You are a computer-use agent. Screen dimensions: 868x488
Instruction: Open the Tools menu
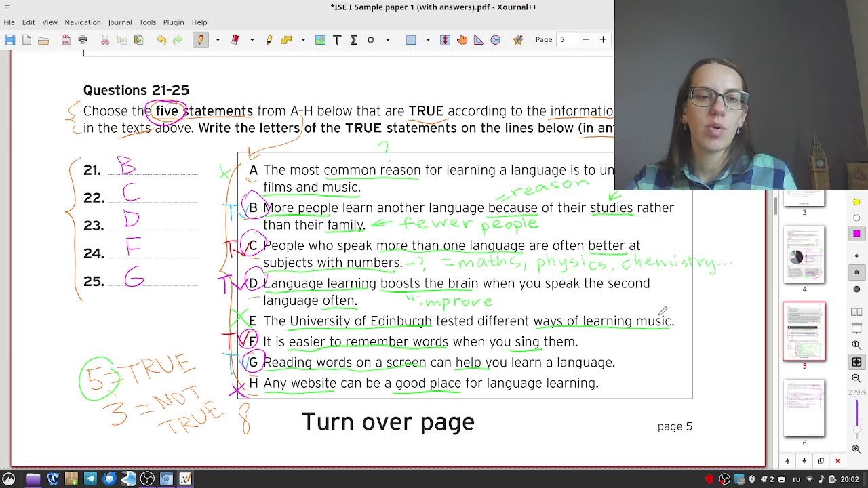(148, 22)
